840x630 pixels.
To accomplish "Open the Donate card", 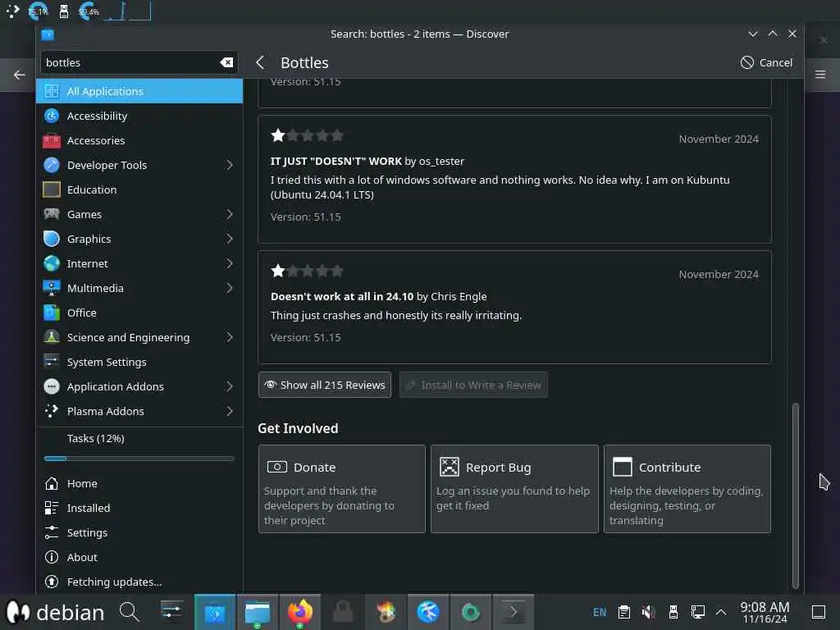I will tap(342, 489).
